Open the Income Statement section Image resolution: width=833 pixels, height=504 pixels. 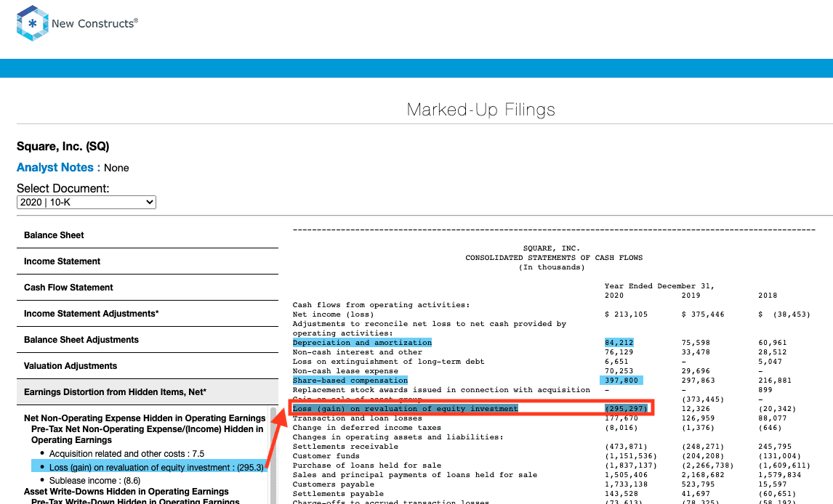click(x=147, y=261)
